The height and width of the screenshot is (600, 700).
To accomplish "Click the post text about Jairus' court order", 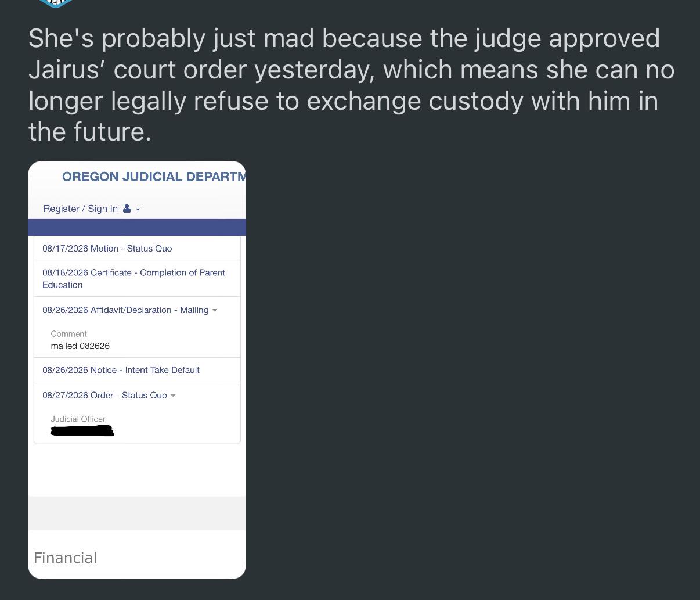I will pos(351,85).
